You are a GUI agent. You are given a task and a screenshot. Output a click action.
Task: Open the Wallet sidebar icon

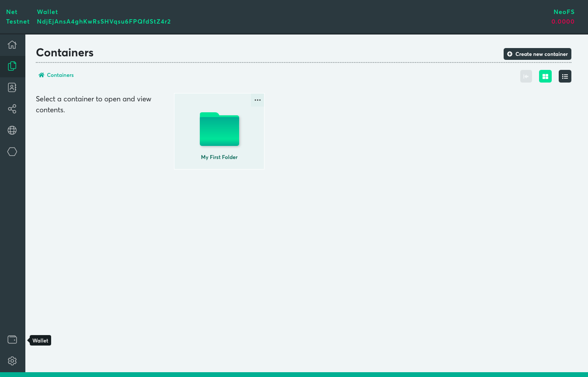point(12,340)
